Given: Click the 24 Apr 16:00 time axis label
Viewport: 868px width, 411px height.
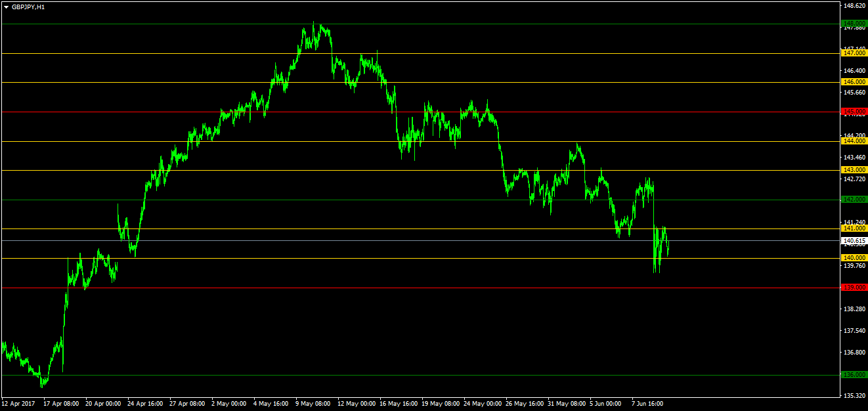Looking at the screenshot, I should point(145,404).
